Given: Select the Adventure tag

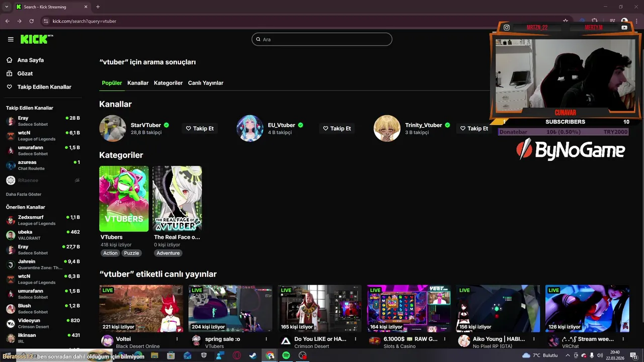Looking at the screenshot, I should click(168, 253).
